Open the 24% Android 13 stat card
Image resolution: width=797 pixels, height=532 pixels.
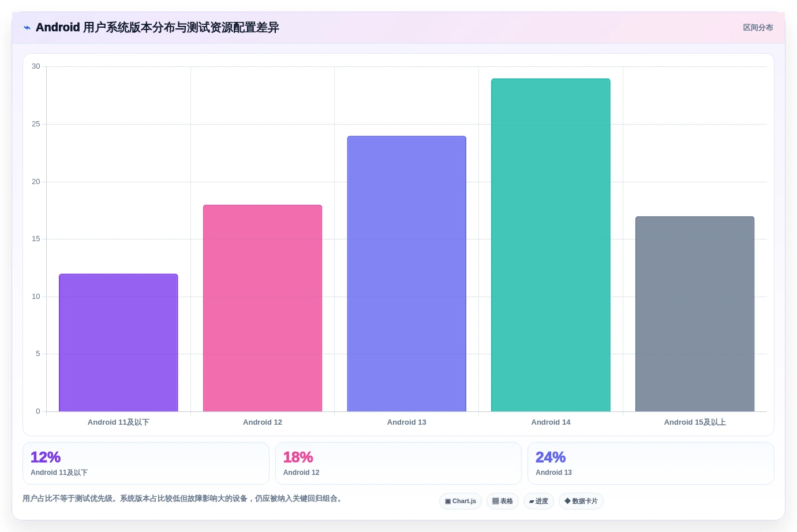(651, 463)
